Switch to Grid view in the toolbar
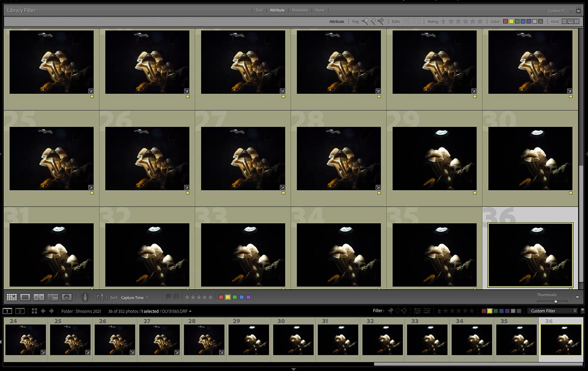The height and width of the screenshot is (371, 588). [x=12, y=297]
